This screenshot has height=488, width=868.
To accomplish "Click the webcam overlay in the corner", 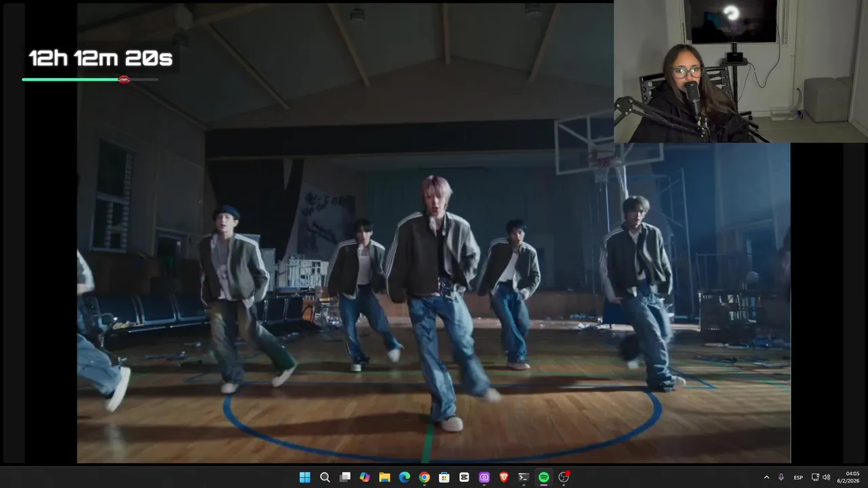I will [741, 71].
